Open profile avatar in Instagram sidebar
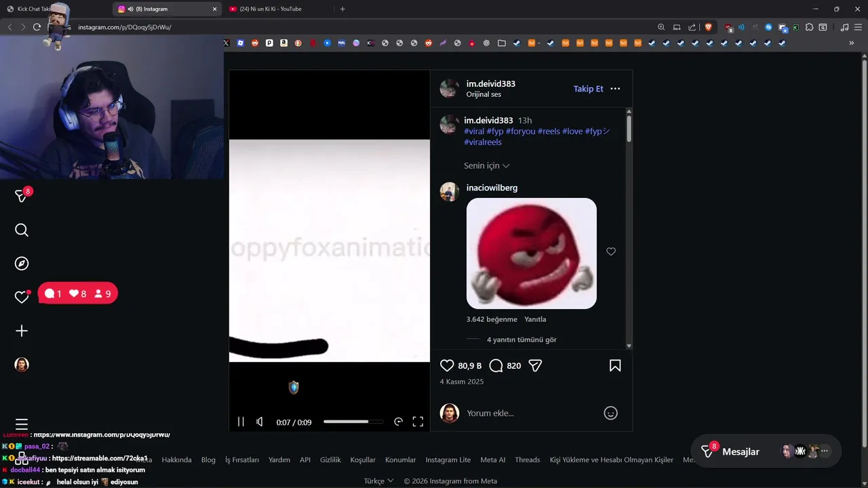Image resolution: width=868 pixels, height=488 pixels. tap(22, 365)
